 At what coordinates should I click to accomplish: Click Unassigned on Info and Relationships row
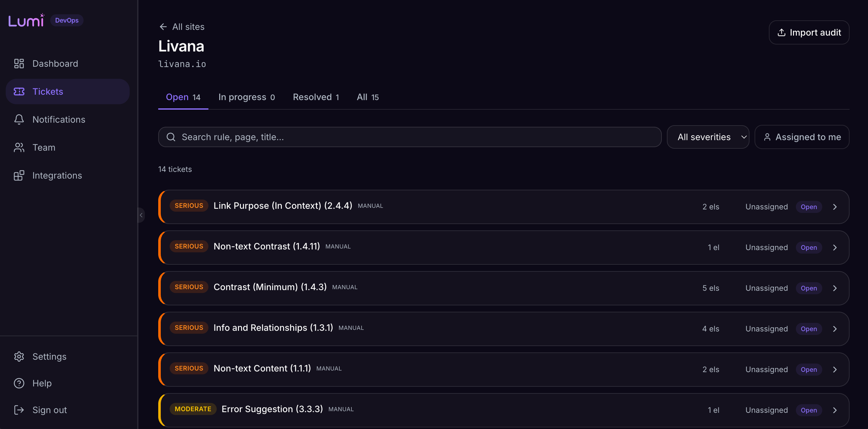pos(767,329)
